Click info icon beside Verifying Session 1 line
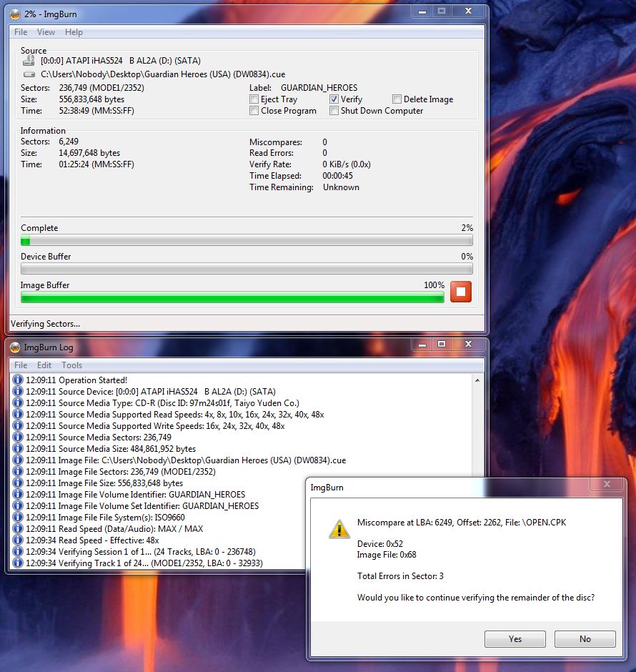Screen dimensions: 636x672 (x=18, y=552)
